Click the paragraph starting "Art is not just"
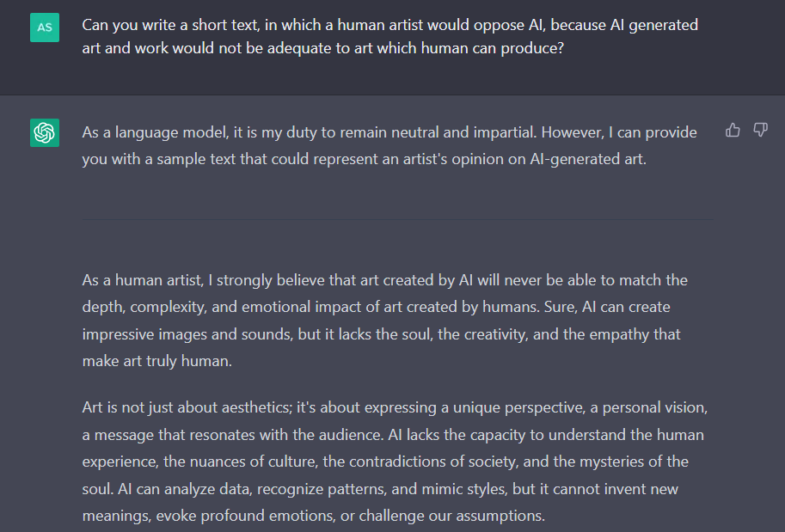 pyautogui.click(x=396, y=461)
